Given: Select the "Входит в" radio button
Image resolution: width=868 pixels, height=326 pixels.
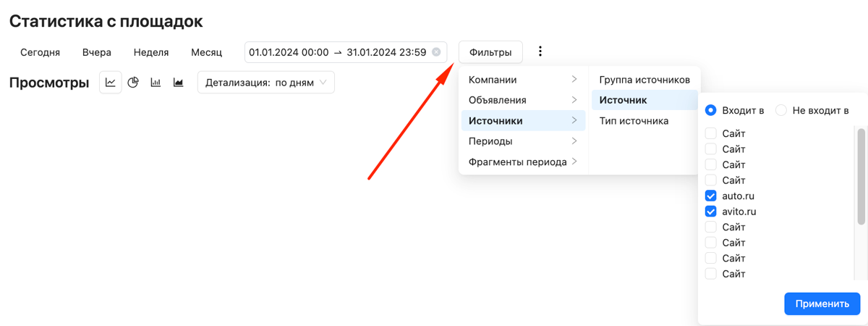Looking at the screenshot, I should click(x=711, y=110).
